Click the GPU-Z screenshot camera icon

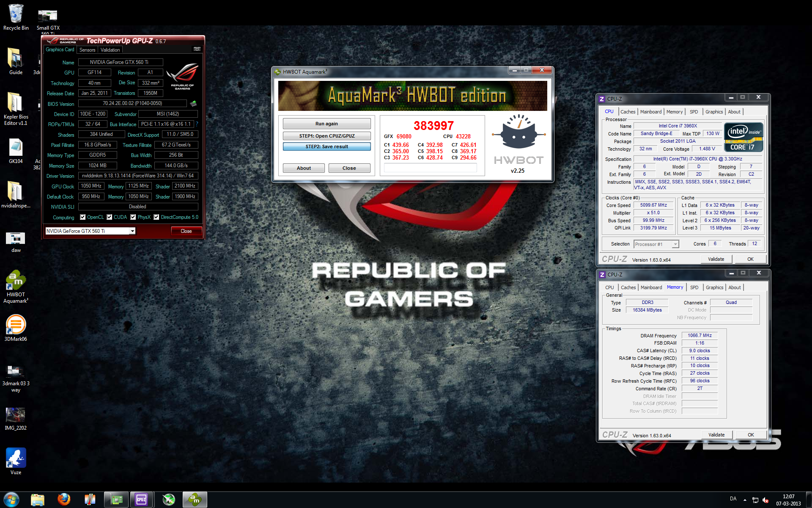point(197,49)
